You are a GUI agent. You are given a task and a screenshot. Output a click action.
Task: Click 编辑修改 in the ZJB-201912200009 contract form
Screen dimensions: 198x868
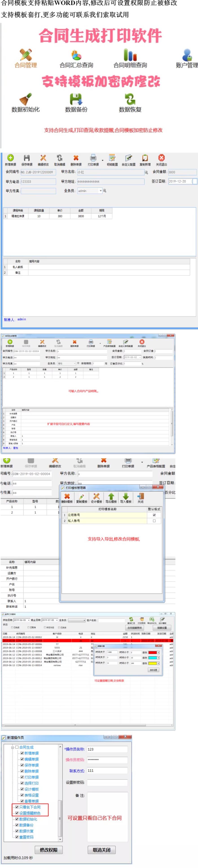point(43,160)
